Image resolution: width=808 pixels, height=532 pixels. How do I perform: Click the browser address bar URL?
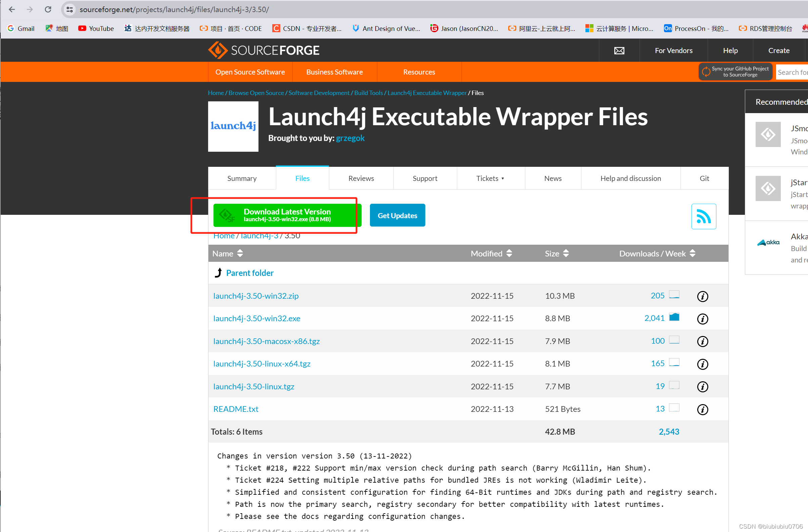click(x=174, y=9)
